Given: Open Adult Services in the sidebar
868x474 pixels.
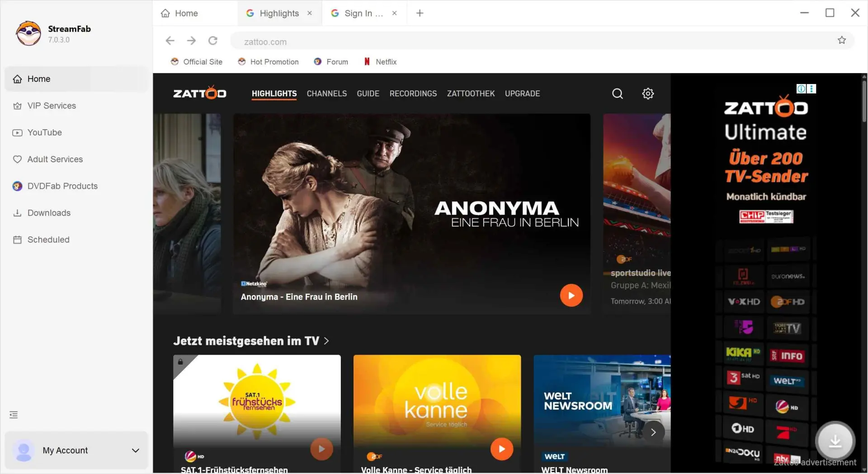Looking at the screenshot, I should click(x=76, y=159).
